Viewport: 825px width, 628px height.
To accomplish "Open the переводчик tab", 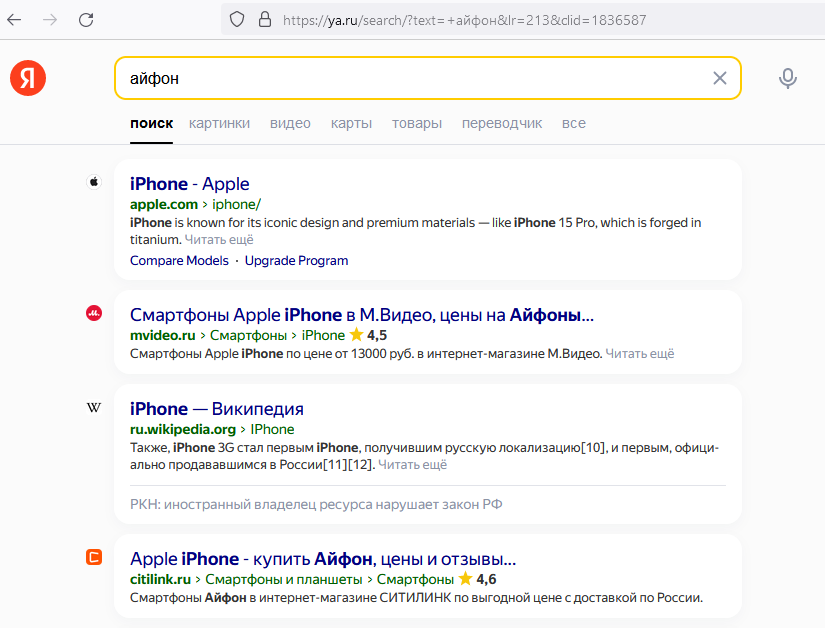I will 502,123.
